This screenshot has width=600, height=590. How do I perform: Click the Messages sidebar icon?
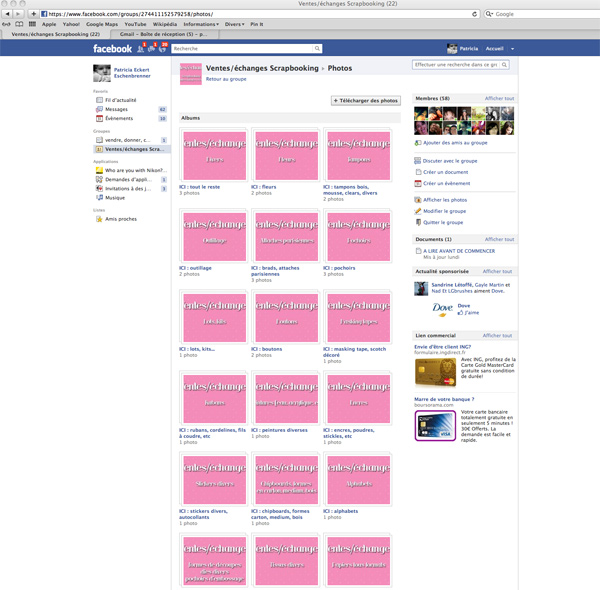(x=99, y=109)
